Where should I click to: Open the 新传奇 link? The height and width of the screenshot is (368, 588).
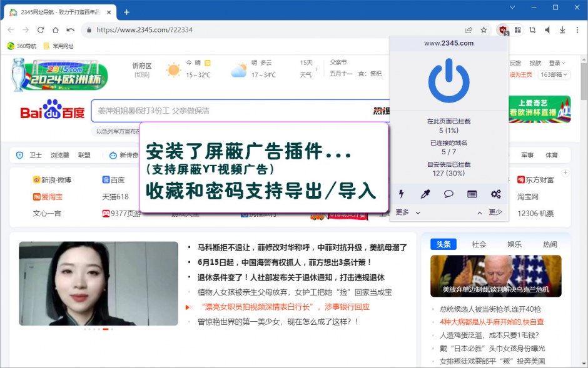(124, 156)
